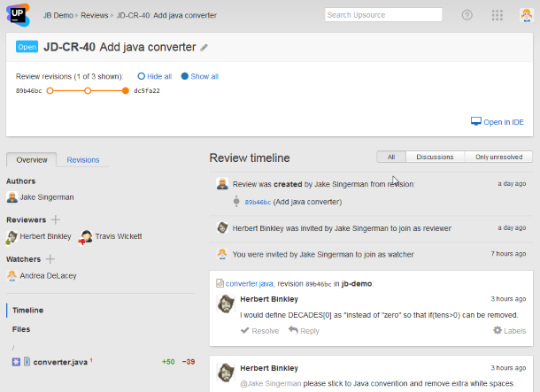The image size is (540, 392).
Task: Click the Andrea DeLacey watcher name
Action: pos(48,276)
